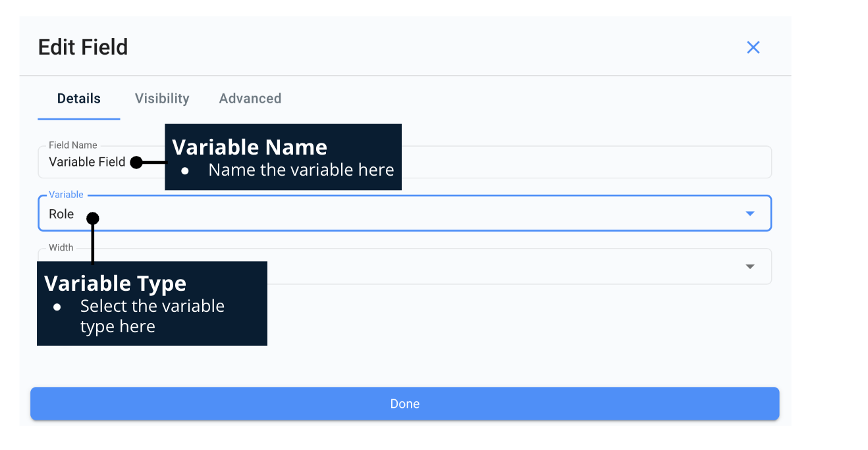Click the Width field chevron
The height and width of the screenshot is (450, 868).
pos(749,266)
